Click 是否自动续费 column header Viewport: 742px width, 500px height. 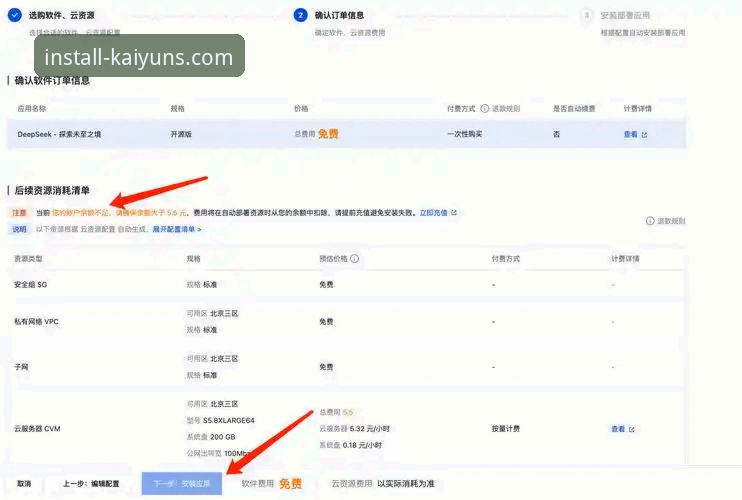click(574, 108)
